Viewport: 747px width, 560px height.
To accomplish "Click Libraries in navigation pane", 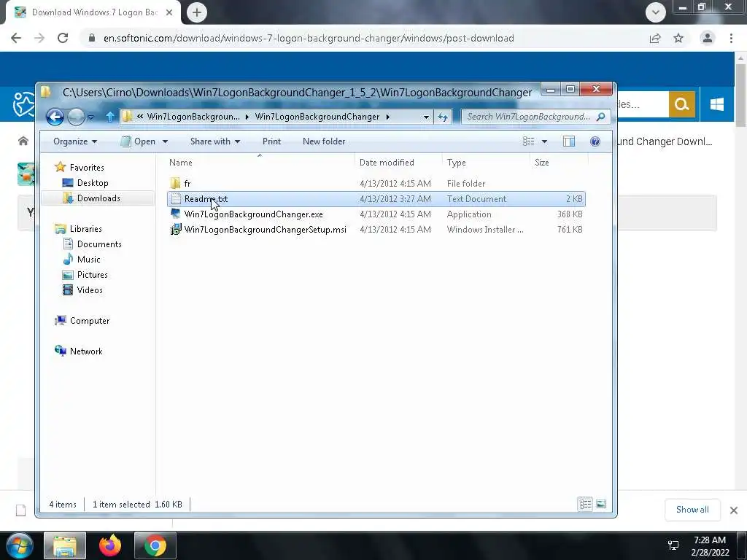I will (86, 229).
